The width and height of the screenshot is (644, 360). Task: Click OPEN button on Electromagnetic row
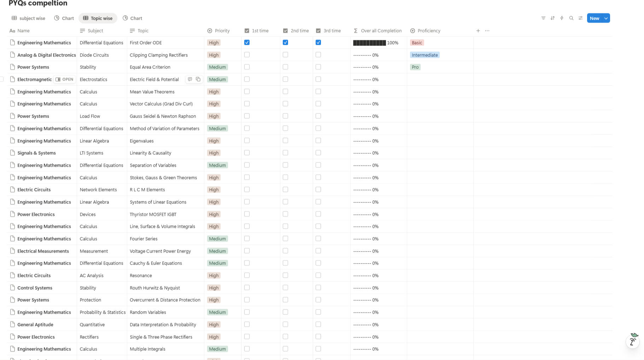[x=65, y=79]
